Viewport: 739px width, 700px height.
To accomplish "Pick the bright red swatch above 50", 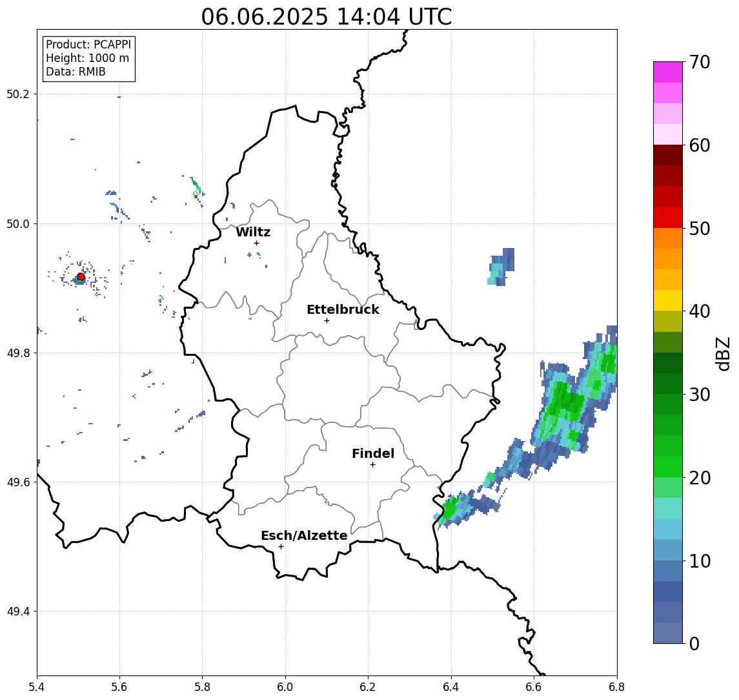I will click(x=668, y=218).
